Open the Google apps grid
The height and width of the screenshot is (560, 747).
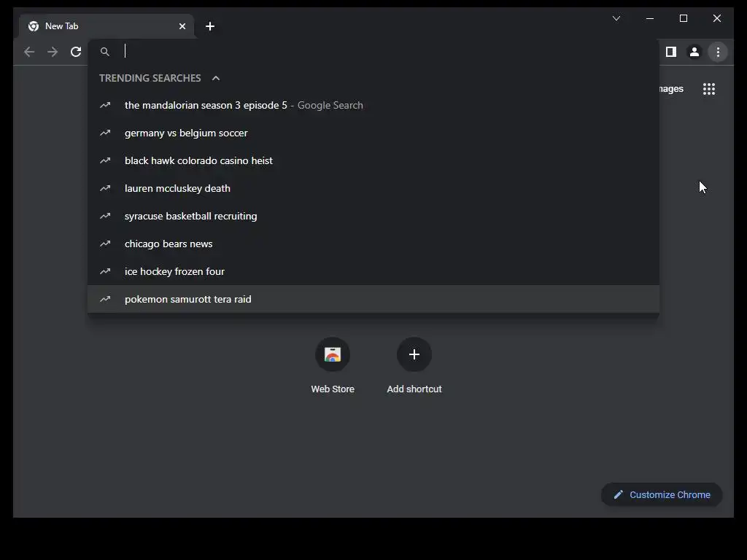tap(709, 88)
